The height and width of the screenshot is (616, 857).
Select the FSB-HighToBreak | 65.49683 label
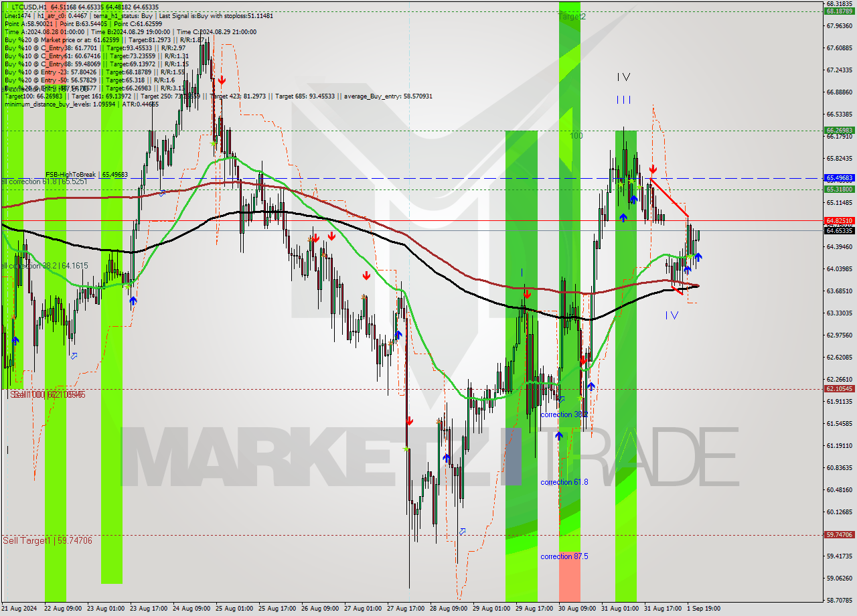(x=86, y=175)
